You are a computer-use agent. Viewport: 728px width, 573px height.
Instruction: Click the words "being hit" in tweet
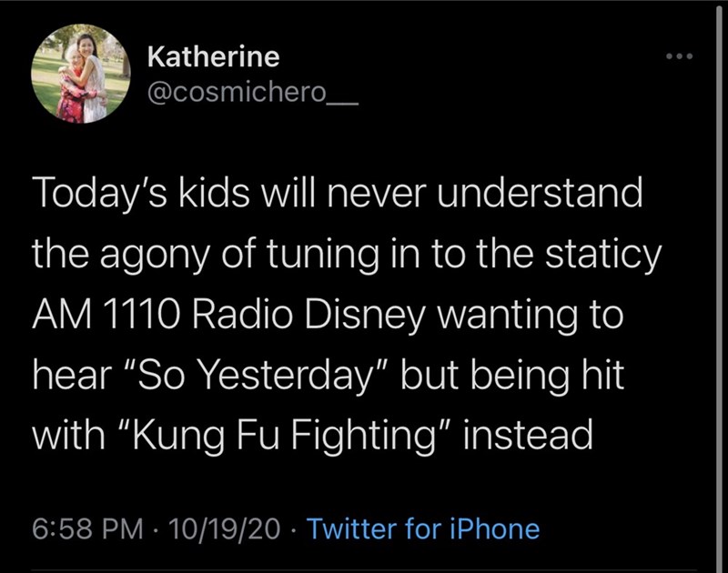pos(551,375)
